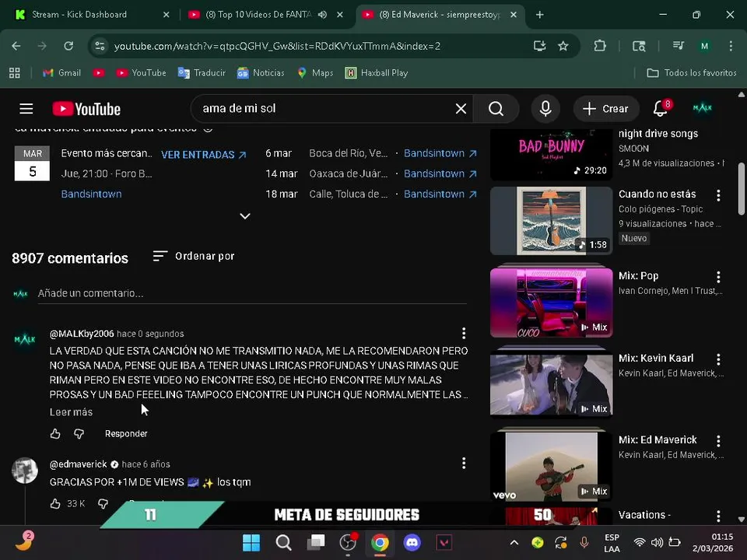747x560 pixels.
Task: Open VER ENTRADAS ticket link
Action: pyautogui.click(x=203, y=154)
